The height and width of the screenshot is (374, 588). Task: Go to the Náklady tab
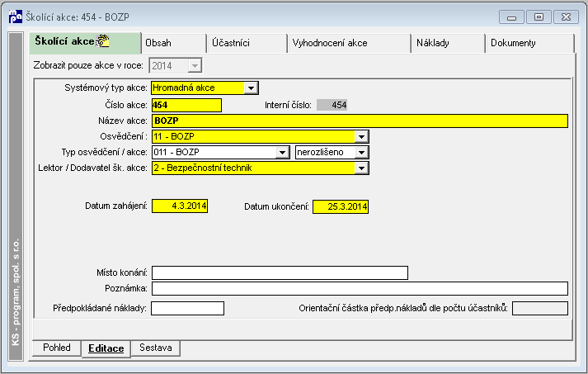pos(448,43)
